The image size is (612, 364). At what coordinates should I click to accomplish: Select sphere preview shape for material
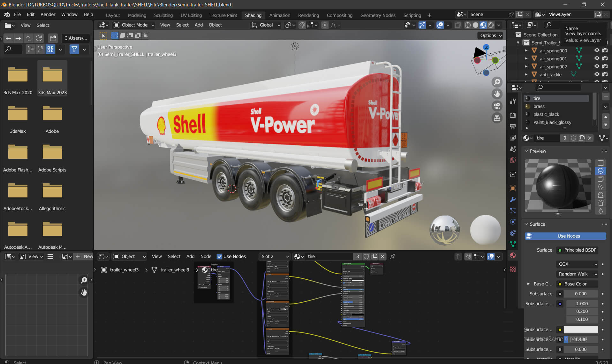(601, 171)
